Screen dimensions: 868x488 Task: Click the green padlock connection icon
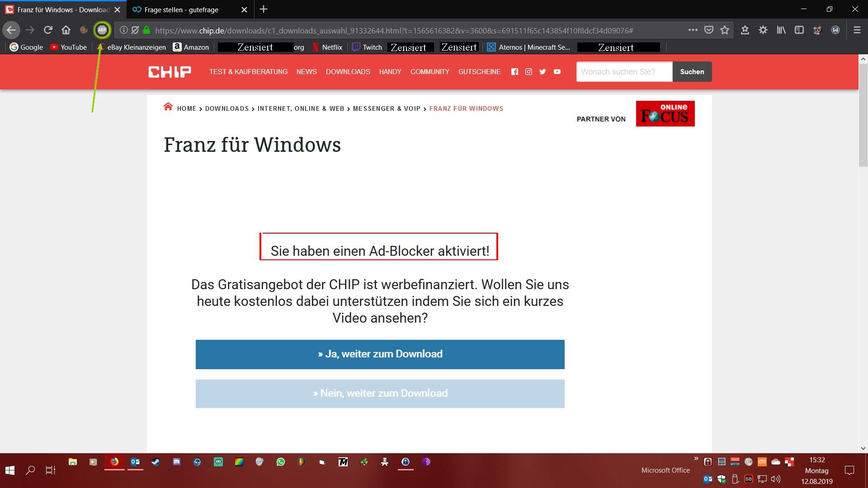[x=146, y=30]
